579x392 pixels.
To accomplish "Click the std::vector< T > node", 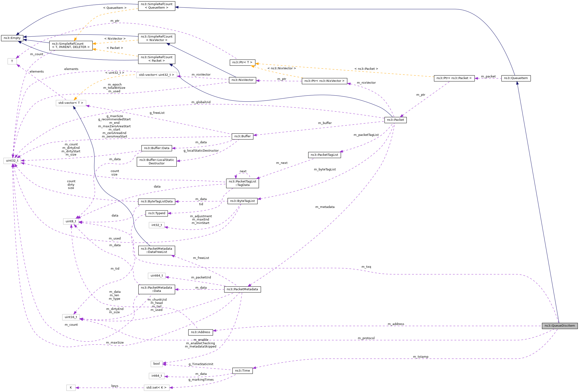I will tap(71, 103).
